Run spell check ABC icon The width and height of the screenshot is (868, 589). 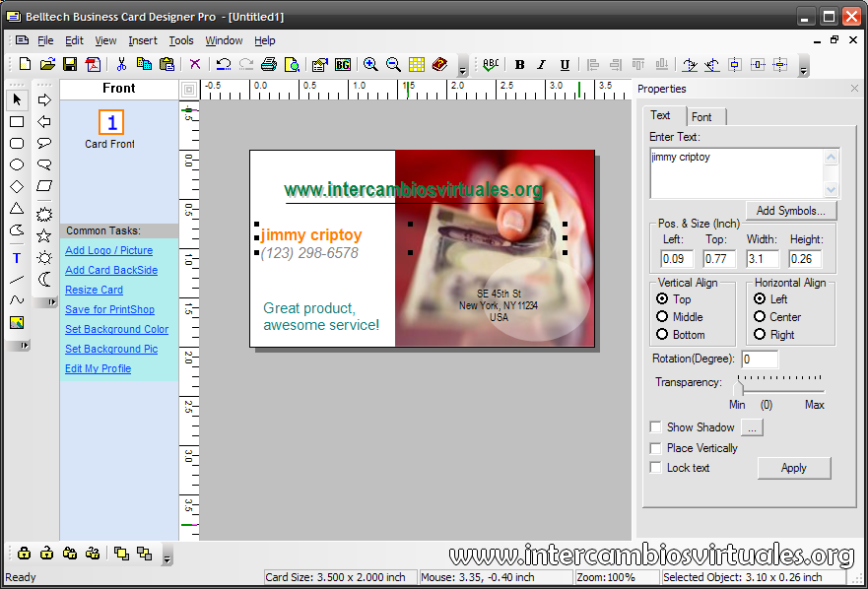tap(491, 64)
